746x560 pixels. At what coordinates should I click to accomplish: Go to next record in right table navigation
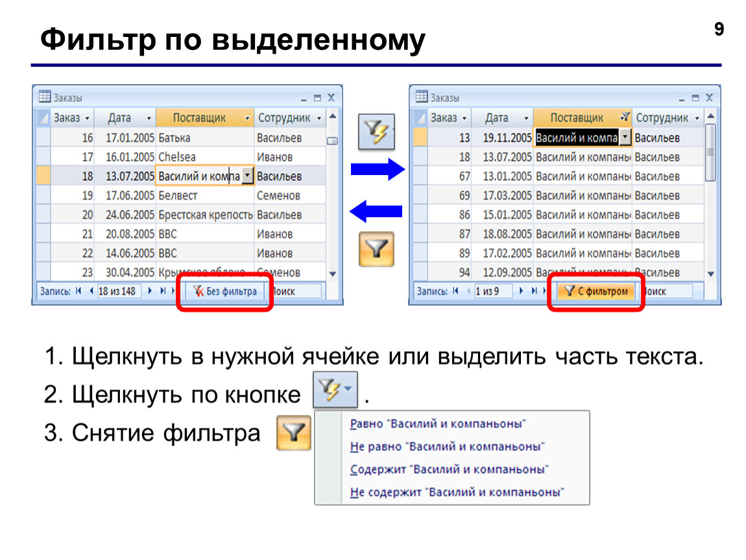point(521,291)
